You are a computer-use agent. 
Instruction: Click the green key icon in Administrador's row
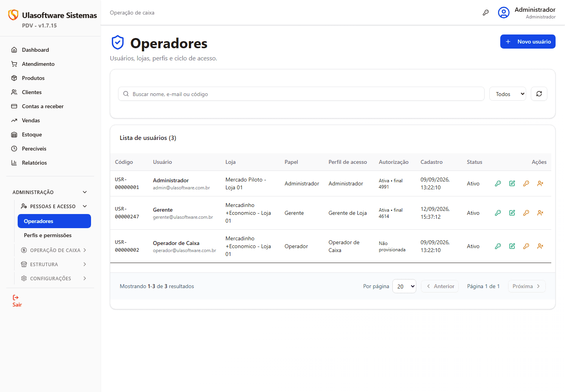(x=498, y=183)
